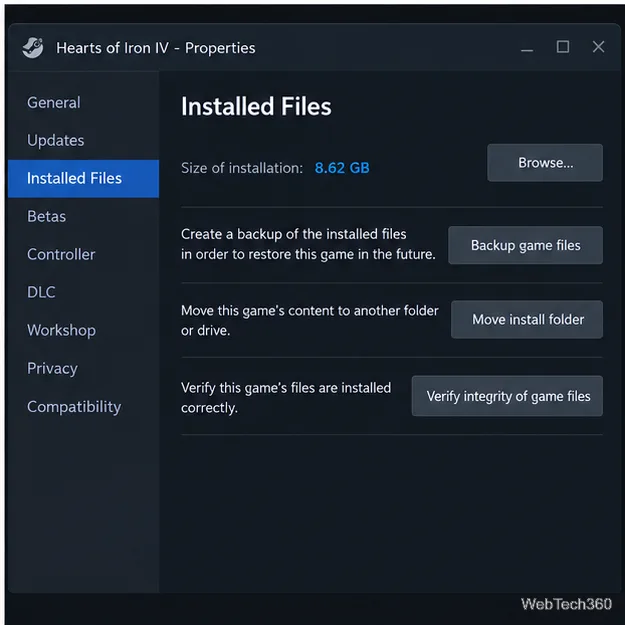This screenshot has width=625, height=625.
Task: Click Backup game files button
Action: coord(525,245)
